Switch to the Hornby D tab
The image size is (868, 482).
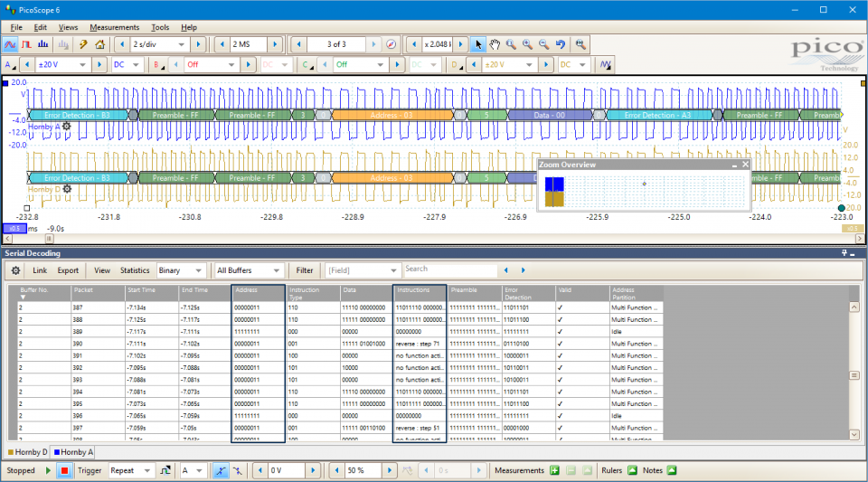click(28, 452)
